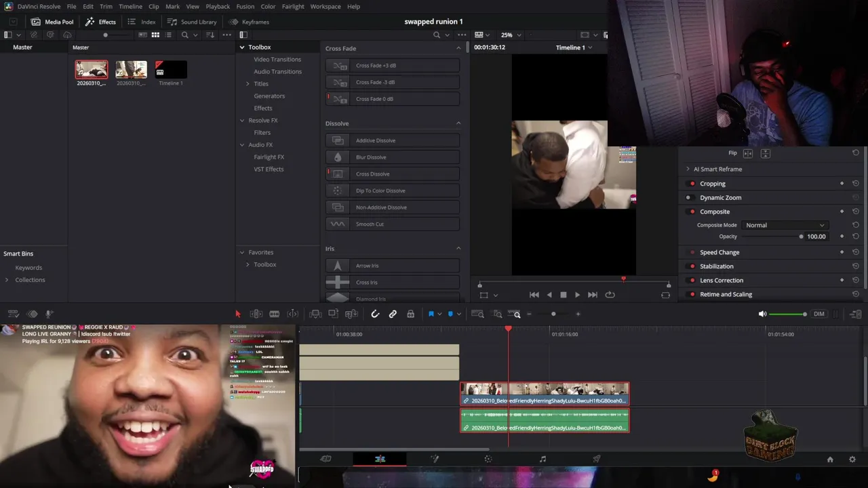Open the Fairlight page music note icon
868x488 pixels.
click(x=542, y=459)
